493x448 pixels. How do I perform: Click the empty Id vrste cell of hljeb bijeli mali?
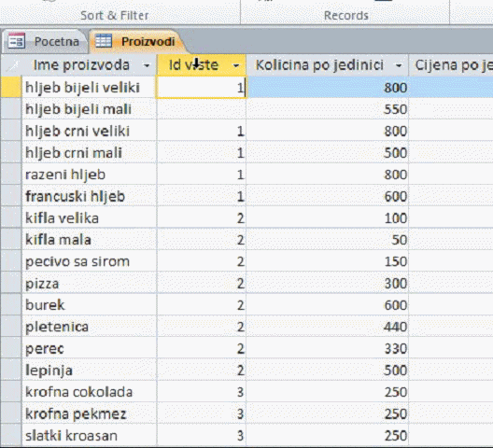(202, 109)
